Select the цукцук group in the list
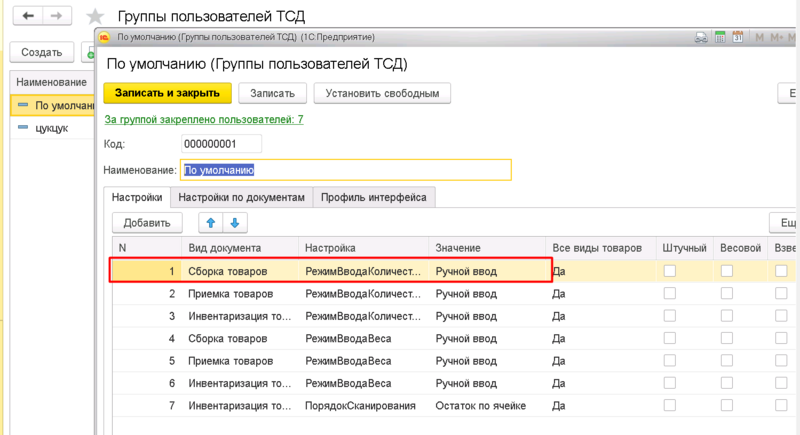The image size is (800, 435). click(x=51, y=128)
